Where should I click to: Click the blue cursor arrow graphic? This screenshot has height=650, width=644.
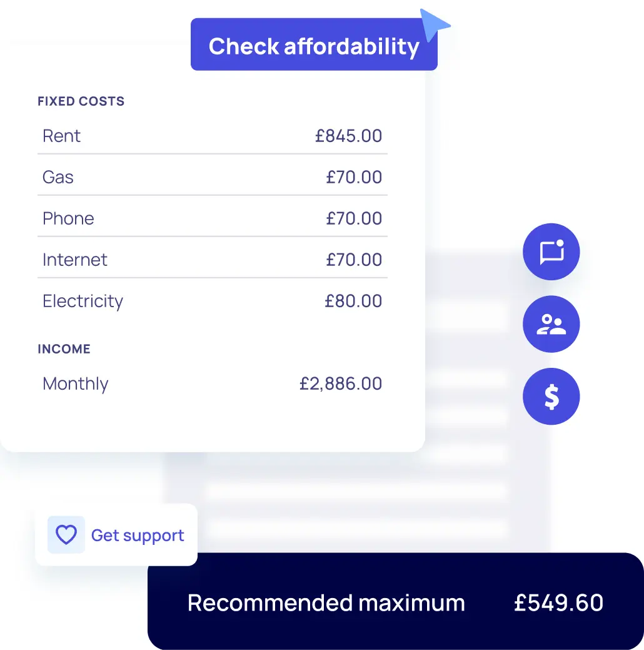pyautogui.click(x=433, y=25)
